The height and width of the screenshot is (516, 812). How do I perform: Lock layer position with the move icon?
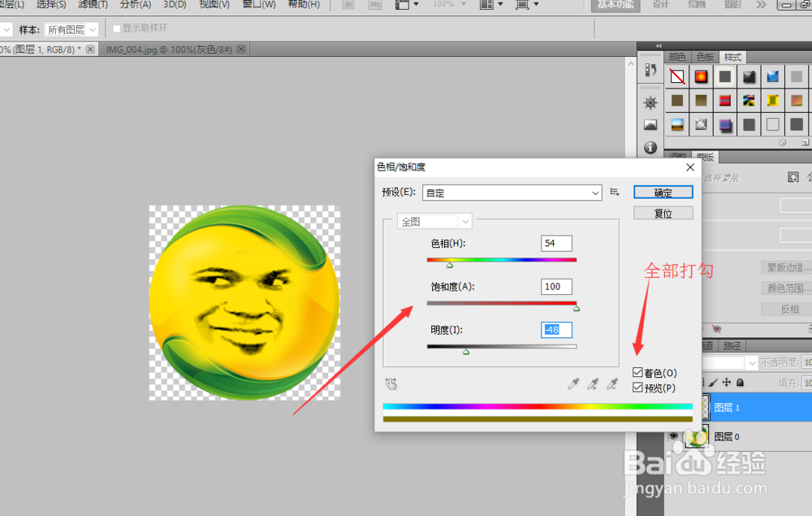tap(727, 383)
